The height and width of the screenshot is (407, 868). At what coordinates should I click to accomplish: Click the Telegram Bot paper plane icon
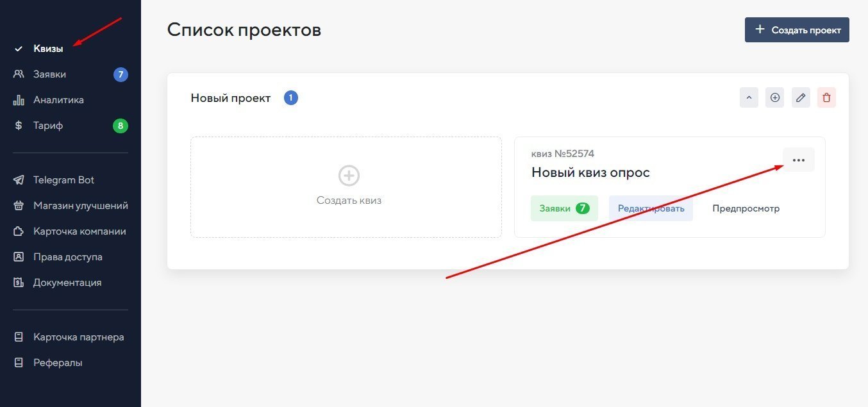tap(19, 180)
